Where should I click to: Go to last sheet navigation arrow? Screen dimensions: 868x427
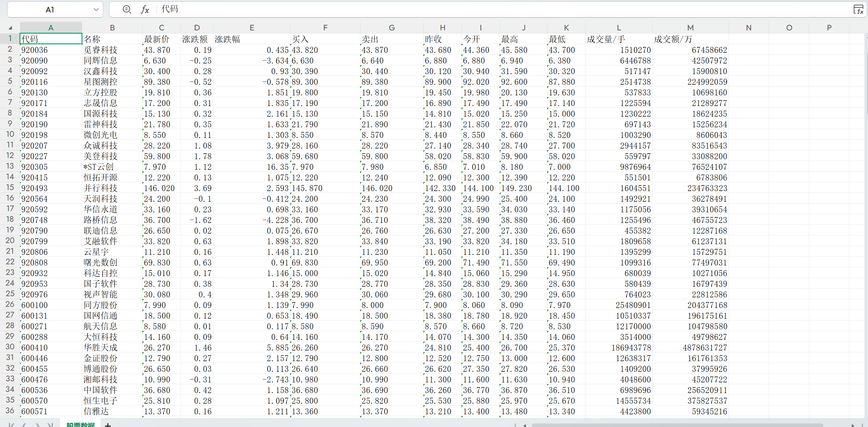coord(50,425)
